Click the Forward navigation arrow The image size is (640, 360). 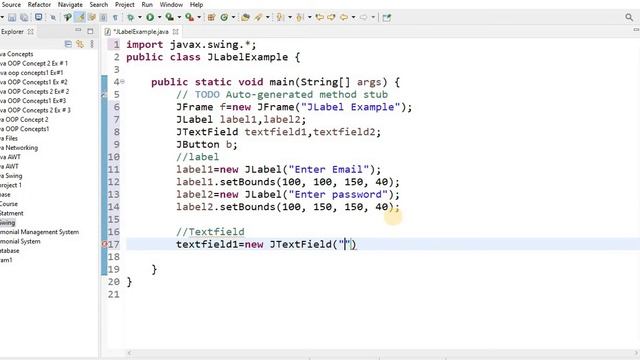[x=364, y=17]
